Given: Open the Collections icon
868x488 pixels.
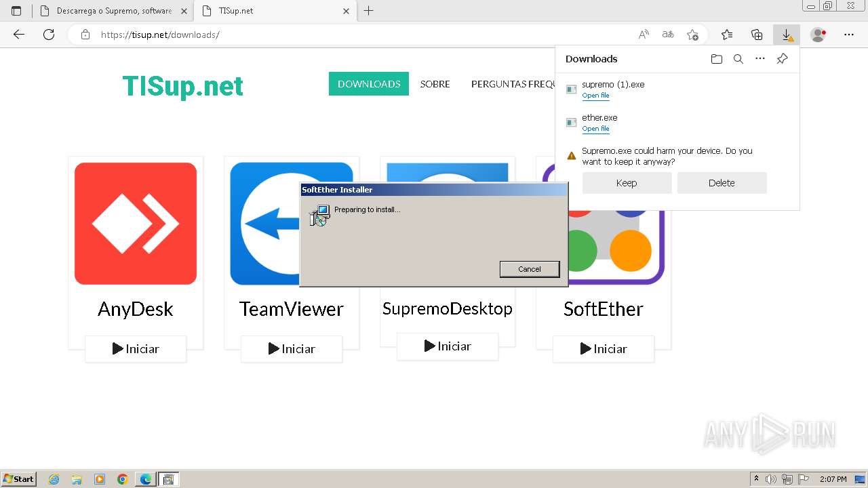Looking at the screenshot, I should pos(757,35).
